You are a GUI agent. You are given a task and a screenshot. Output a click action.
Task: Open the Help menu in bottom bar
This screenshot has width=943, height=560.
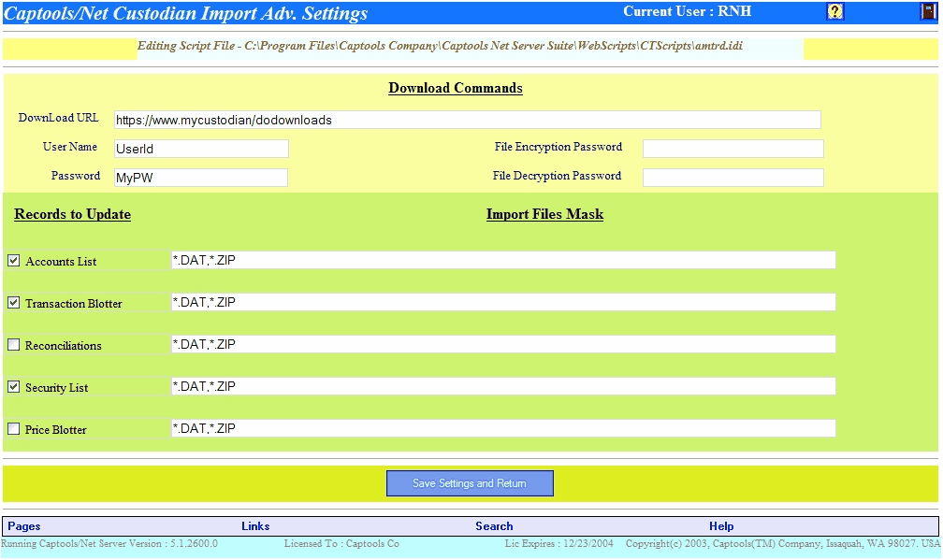click(x=721, y=526)
